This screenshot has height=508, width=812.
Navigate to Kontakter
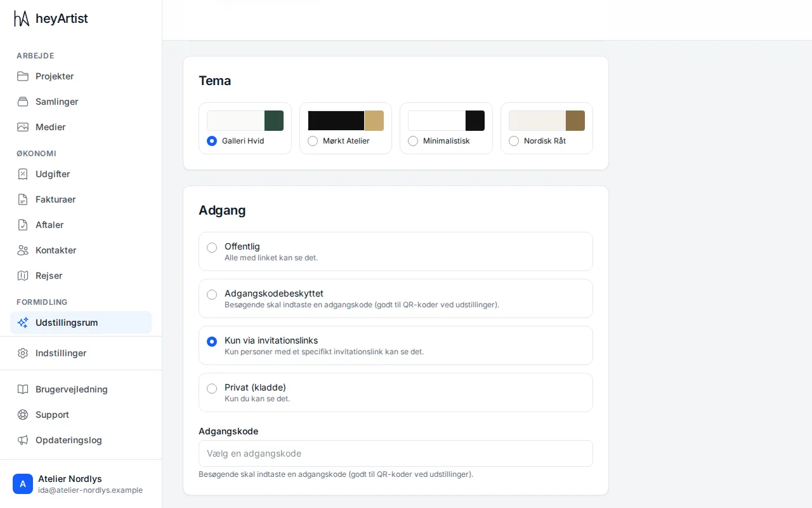tap(81, 250)
